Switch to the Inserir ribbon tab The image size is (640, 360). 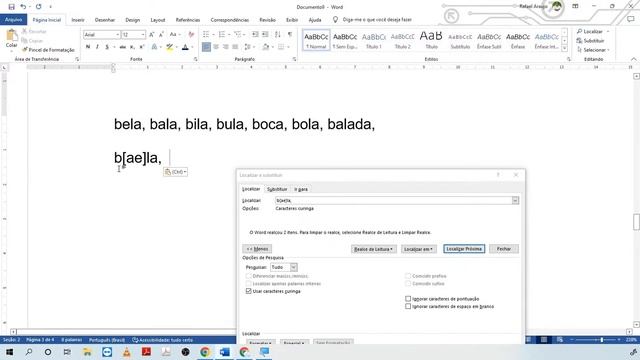pyautogui.click(x=78, y=20)
